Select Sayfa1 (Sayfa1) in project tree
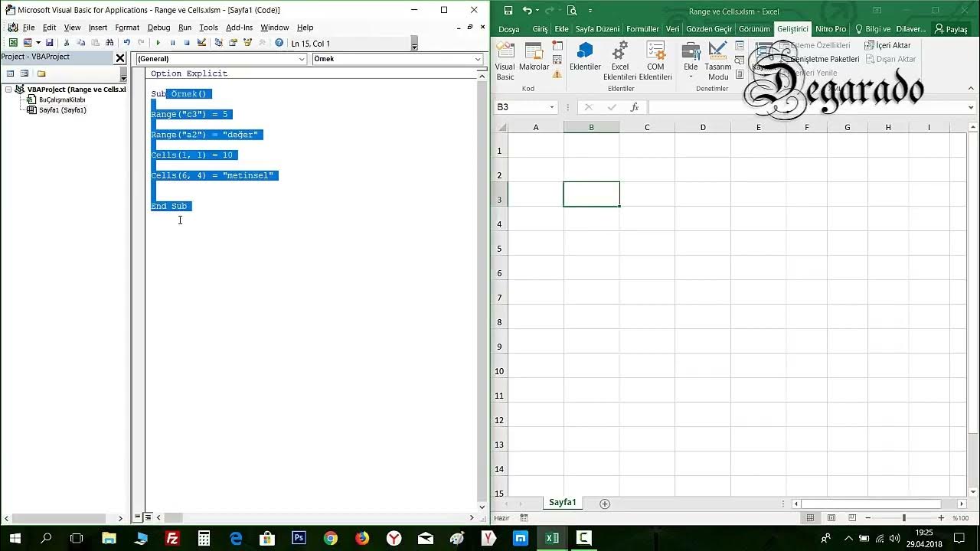The image size is (980, 551). [62, 110]
